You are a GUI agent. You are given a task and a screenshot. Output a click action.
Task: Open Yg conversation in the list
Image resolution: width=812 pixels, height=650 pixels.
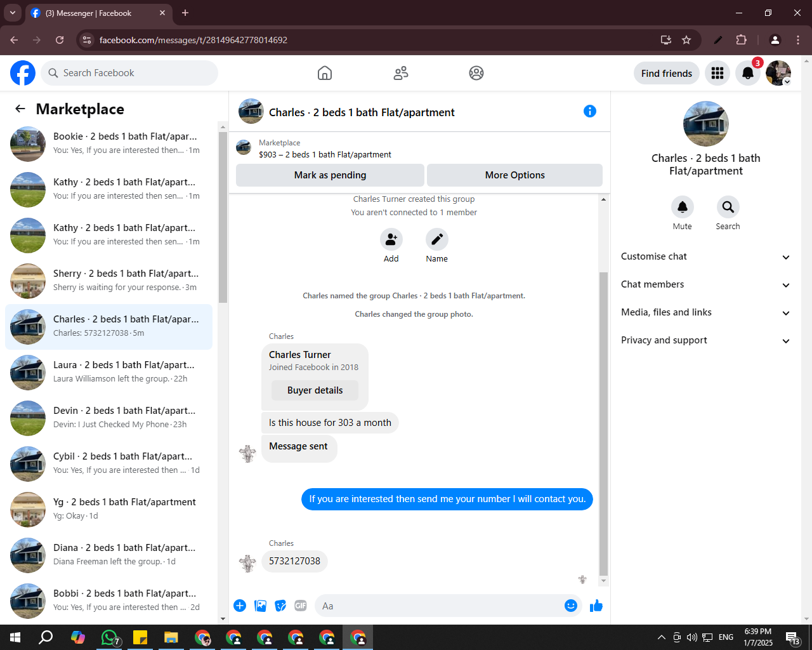(108, 509)
